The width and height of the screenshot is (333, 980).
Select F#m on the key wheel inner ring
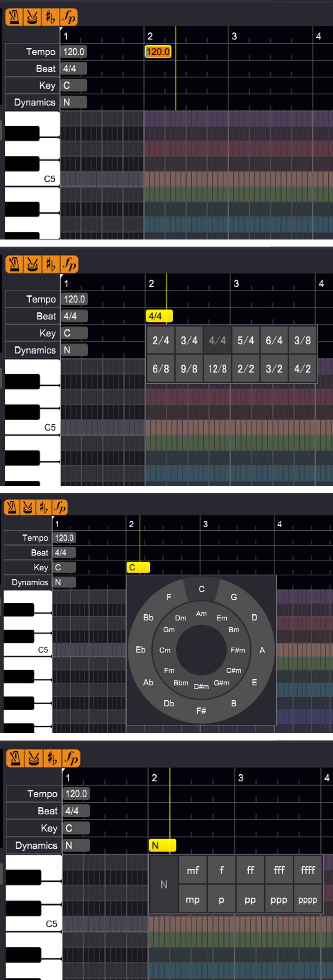point(238,650)
